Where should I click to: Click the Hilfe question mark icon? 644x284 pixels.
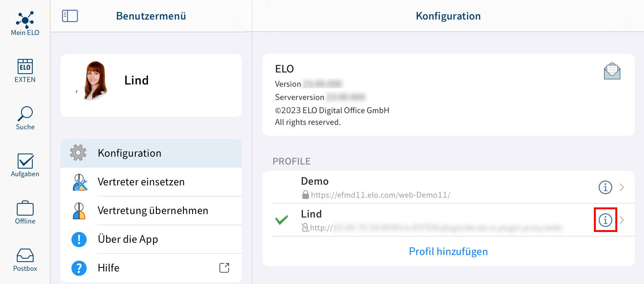(79, 268)
